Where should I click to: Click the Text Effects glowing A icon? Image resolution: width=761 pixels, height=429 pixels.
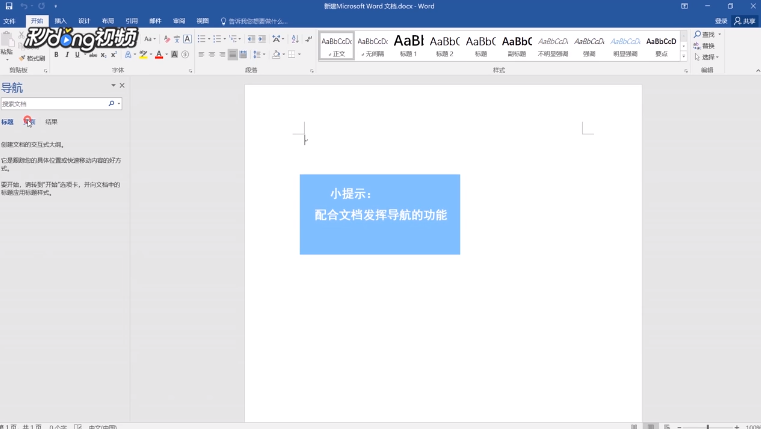click(x=128, y=55)
